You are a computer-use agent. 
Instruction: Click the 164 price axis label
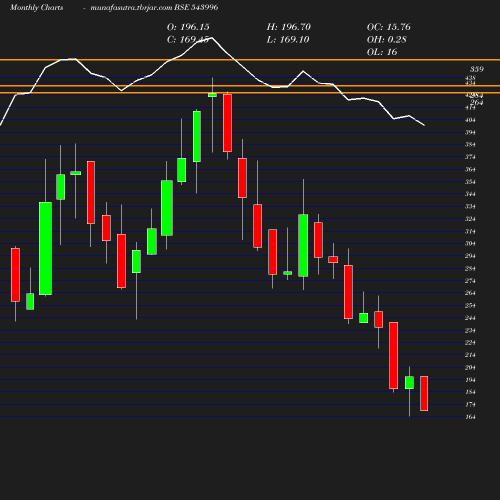click(x=470, y=417)
